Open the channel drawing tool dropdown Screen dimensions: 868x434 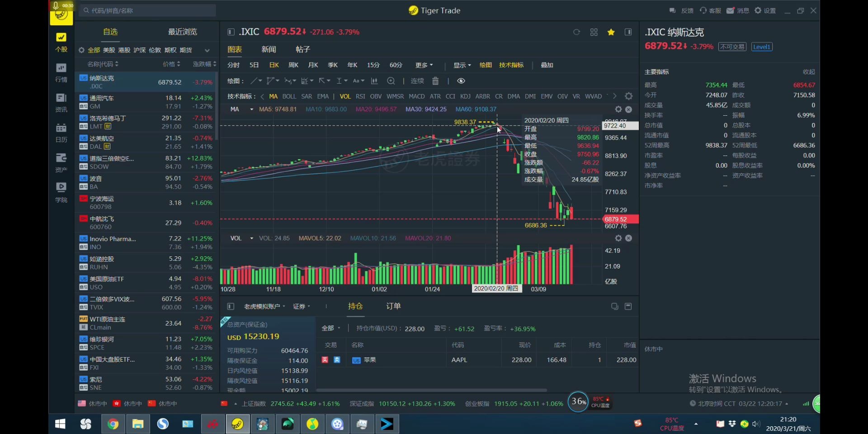[x=273, y=81]
